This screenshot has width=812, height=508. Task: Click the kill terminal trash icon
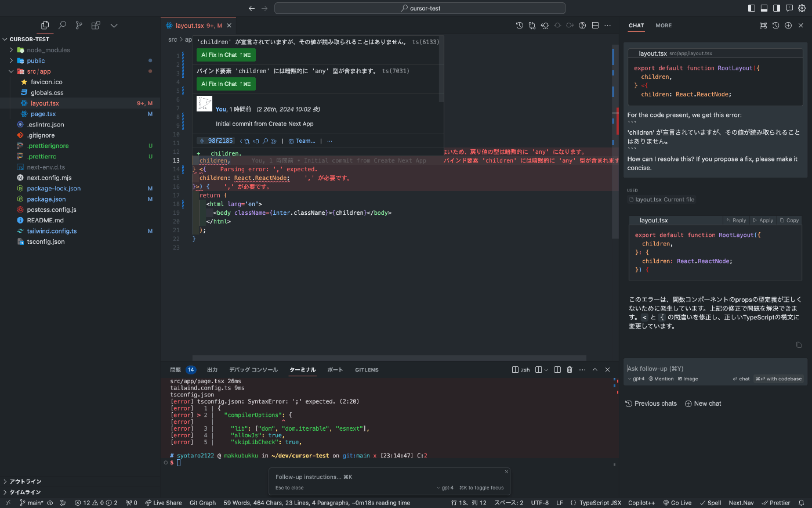click(x=570, y=370)
